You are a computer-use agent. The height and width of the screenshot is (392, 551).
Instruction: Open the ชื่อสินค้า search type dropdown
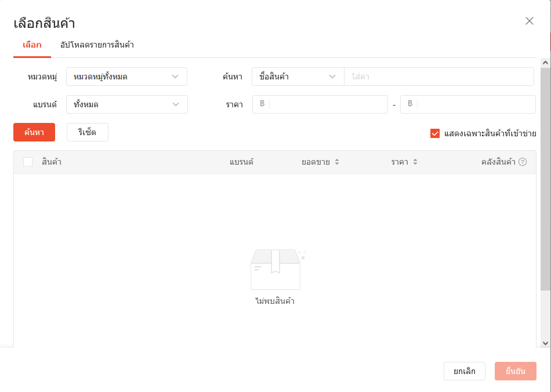coord(298,77)
